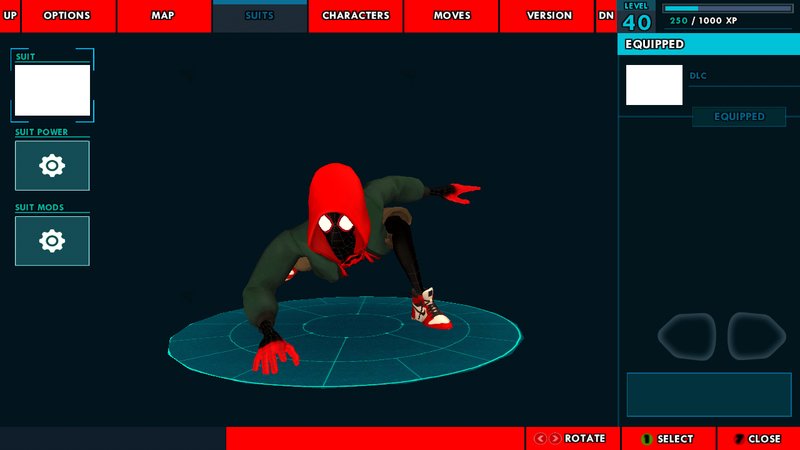Click the right rounded arrow pad
Screen dimensions: 800x450
[x=757, y=337]
